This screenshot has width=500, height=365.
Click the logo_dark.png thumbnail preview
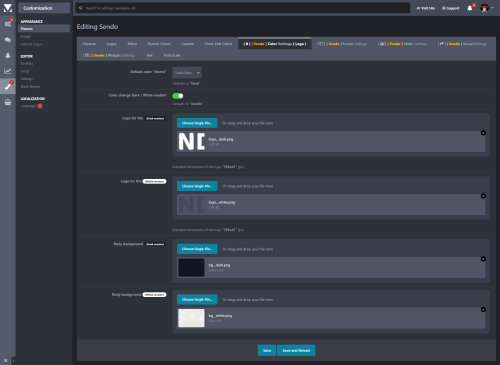[191, 141]
